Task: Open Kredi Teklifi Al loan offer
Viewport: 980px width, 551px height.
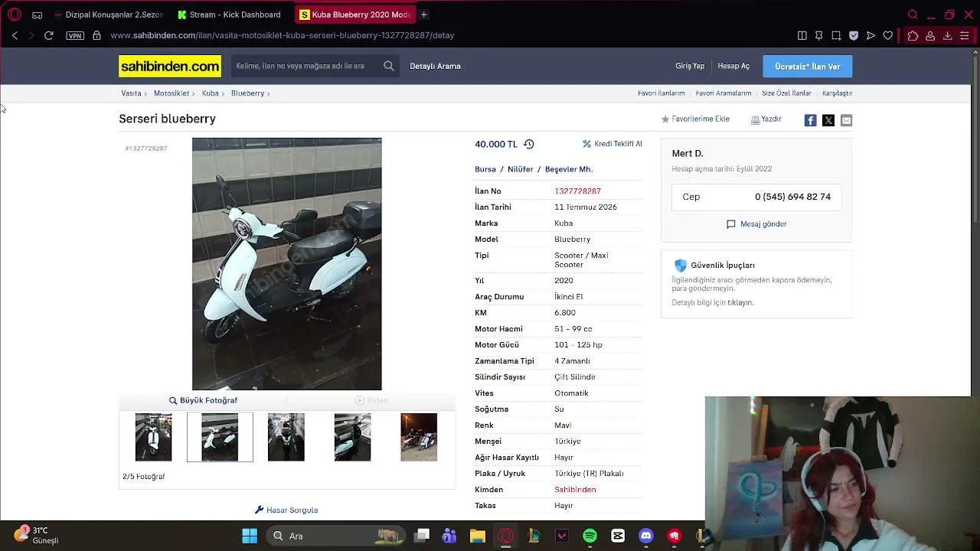Action: (612, 144)
